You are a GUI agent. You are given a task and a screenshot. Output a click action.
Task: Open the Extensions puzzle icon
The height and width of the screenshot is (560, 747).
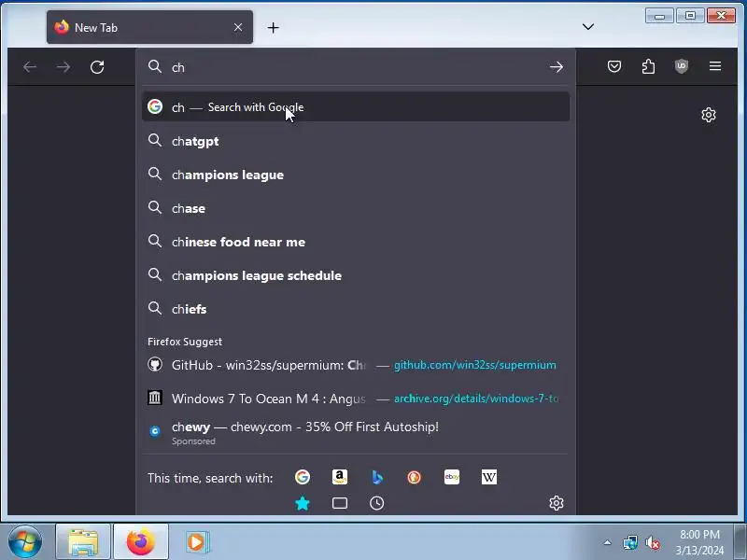tap(648, 66)
